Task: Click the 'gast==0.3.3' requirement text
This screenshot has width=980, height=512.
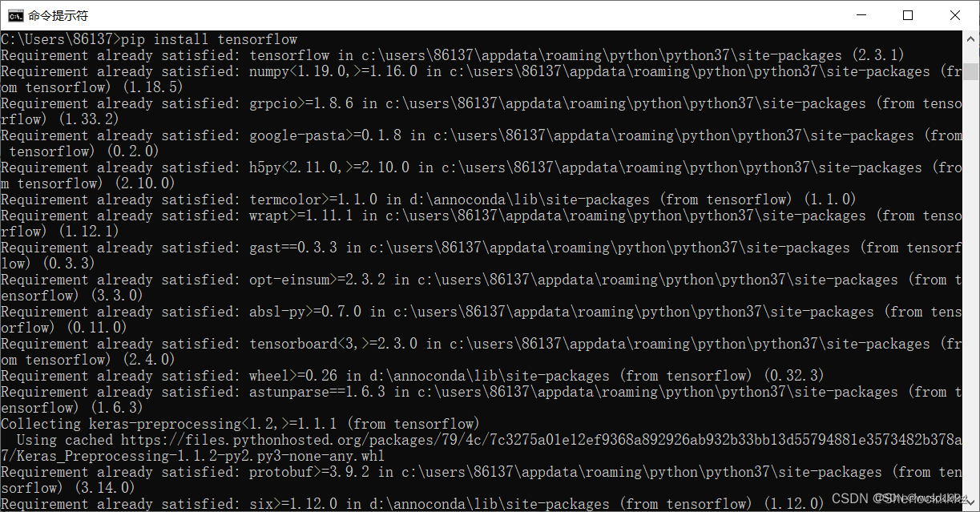Action: point(293,248)
